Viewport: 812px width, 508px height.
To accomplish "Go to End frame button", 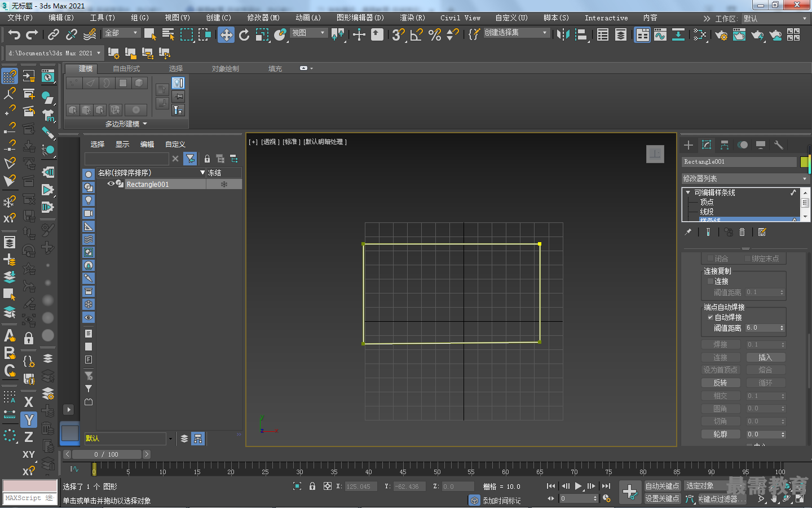I will point(606,486).
